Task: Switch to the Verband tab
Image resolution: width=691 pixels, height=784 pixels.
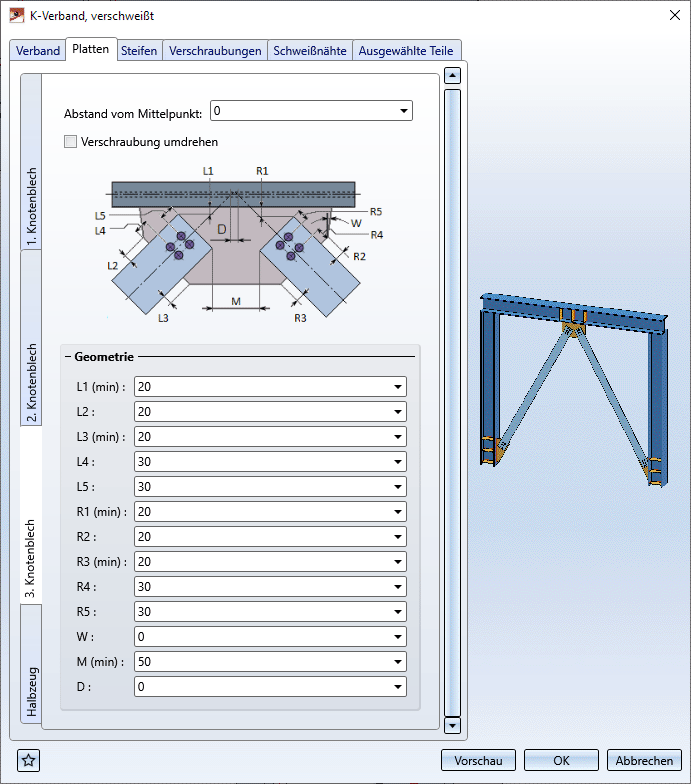Action: [38, 50]
